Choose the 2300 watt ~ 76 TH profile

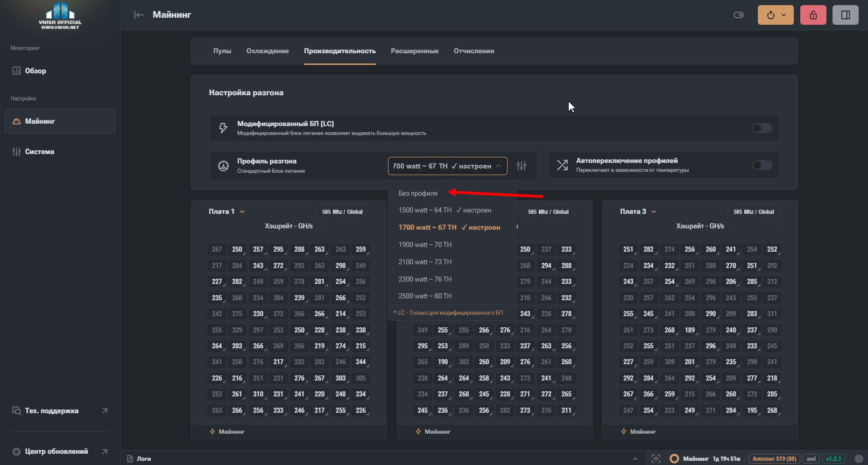[x=452, y=279]
